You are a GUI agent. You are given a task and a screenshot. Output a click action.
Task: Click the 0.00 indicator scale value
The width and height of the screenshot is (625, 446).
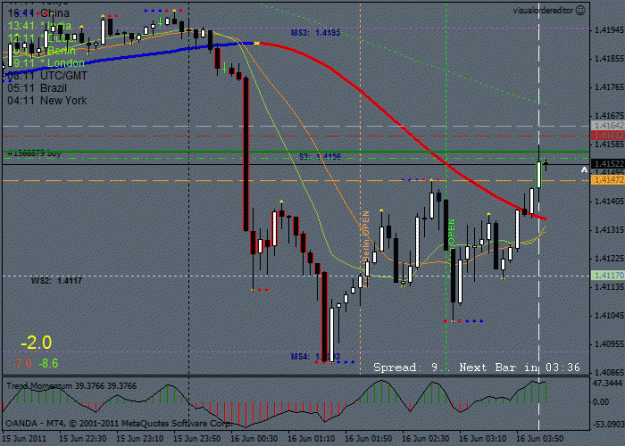[x=601, y=402]
